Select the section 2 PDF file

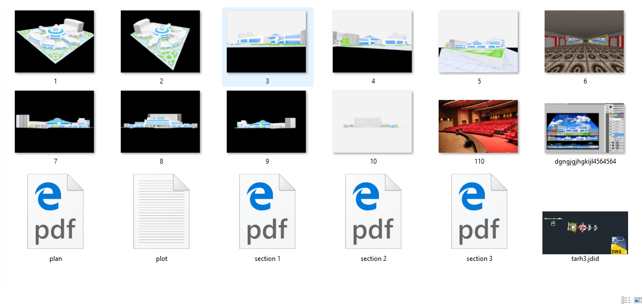[x=373, y=211]
